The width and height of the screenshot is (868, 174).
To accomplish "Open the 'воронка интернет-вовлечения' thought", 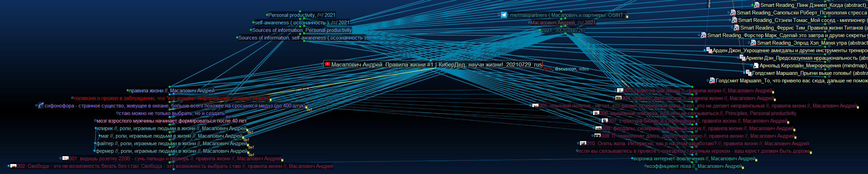I will [694, 159].
